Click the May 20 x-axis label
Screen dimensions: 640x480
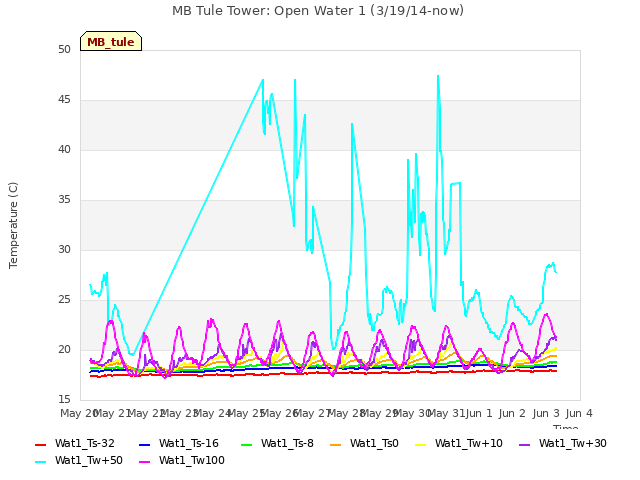[80, 413]
